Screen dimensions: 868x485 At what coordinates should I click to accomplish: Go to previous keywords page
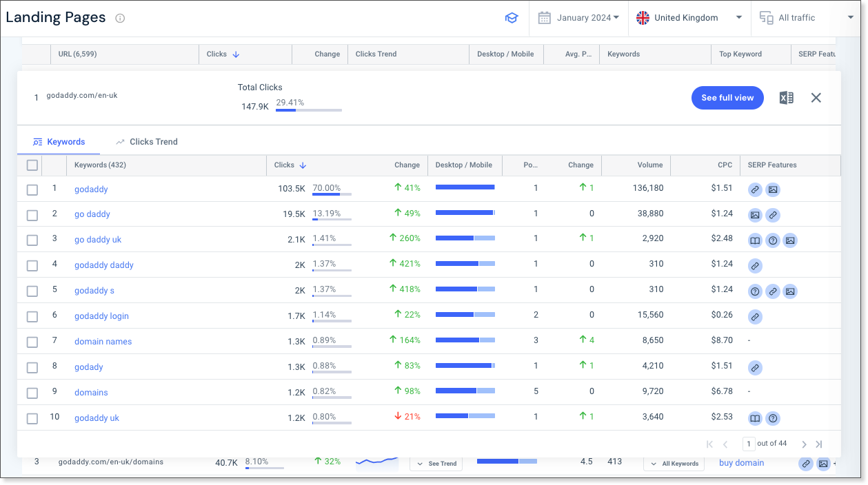[725, 444]
